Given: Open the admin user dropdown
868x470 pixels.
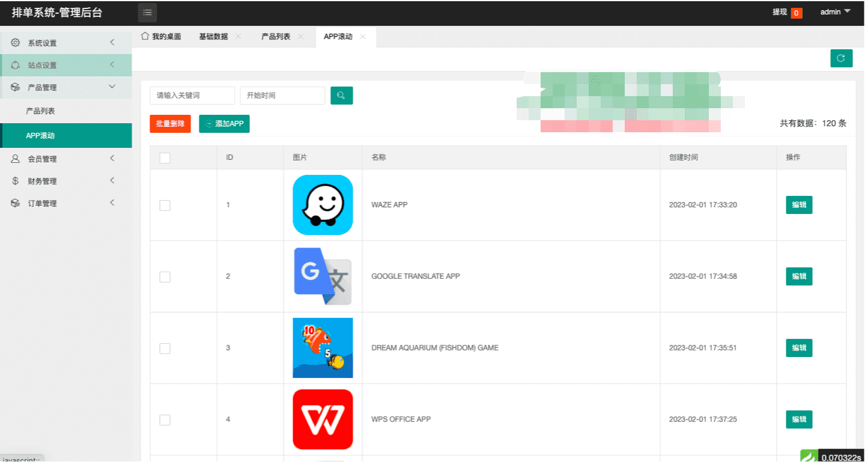Looking at the screenshot, I should (x=835, y=12).
